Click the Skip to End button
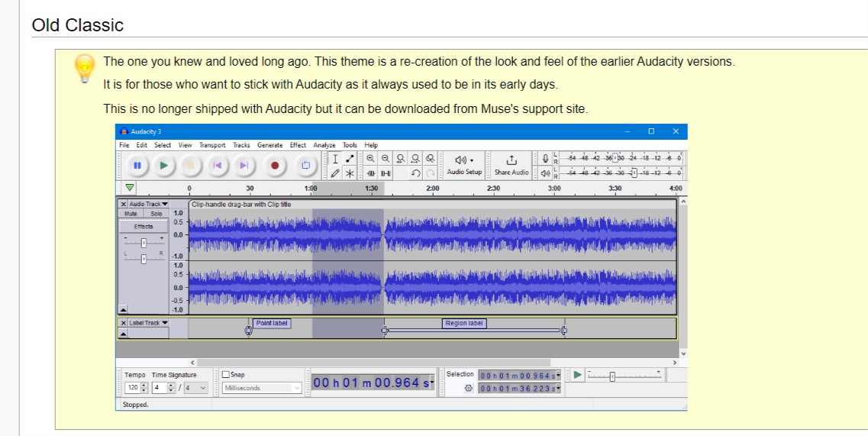The image size is (868, 436). click(244, 165)
